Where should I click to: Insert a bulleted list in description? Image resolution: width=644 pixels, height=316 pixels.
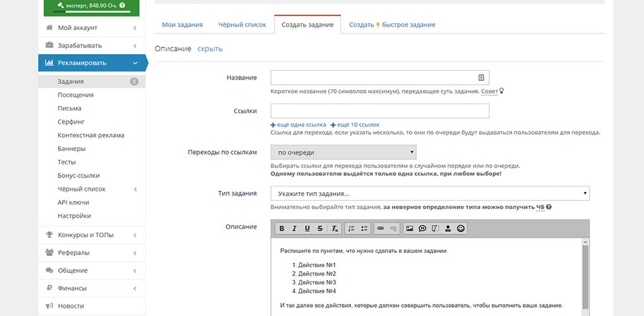point(364,229)
